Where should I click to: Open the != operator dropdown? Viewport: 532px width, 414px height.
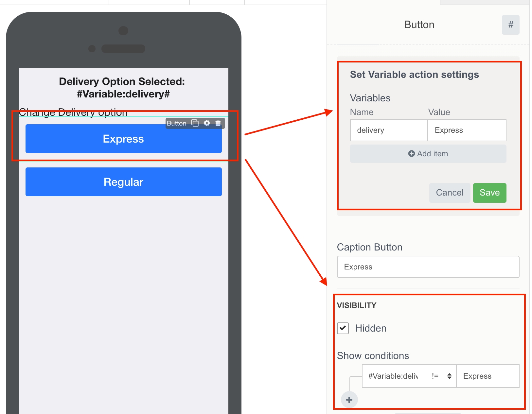(440, 376)
